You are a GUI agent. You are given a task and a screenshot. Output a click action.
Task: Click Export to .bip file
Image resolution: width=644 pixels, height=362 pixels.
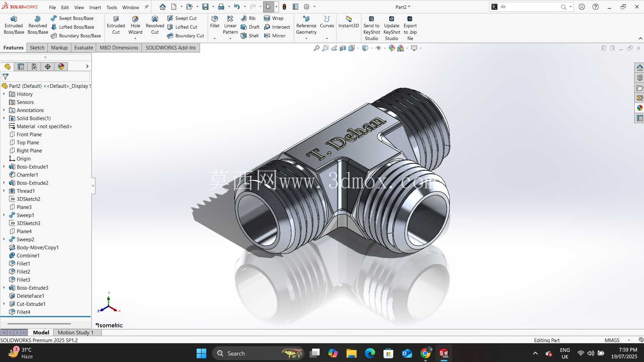[410, 28]
